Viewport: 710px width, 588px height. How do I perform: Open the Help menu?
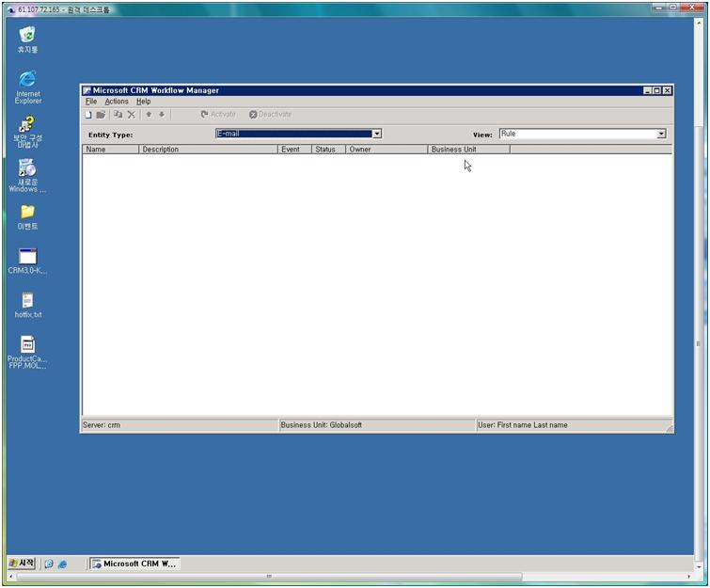coord(144,102)
